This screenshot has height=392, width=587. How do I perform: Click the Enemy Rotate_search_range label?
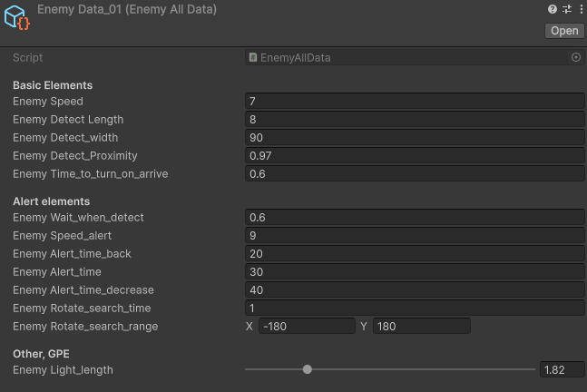[85, 326]
